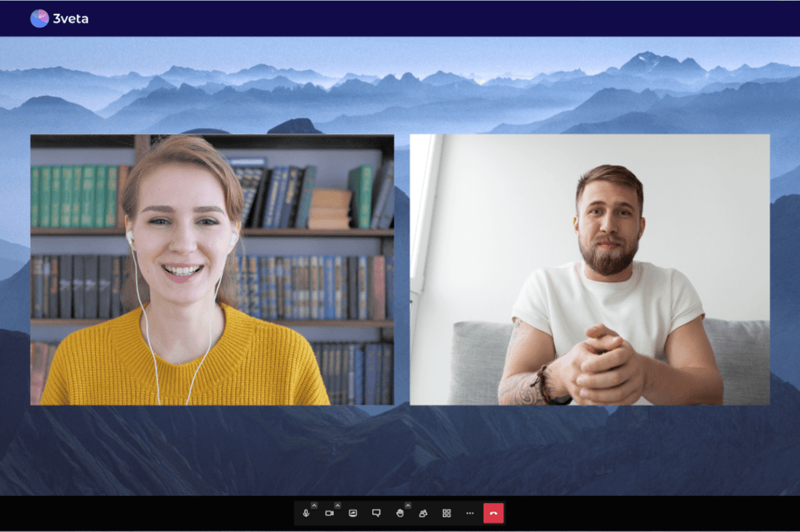Viewport: 800px width, 532px height.
Task: Click the 3veta logo icon
Action: tap(39, 19)
